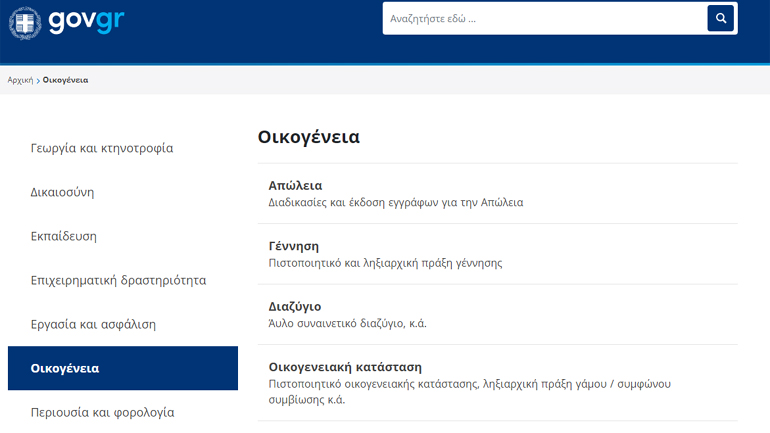Image resolution: width=770 pixels, height=433 pixels.
Task: Select 'Δικαιοσύνη' in the sidebar
Action: point(62,192)
